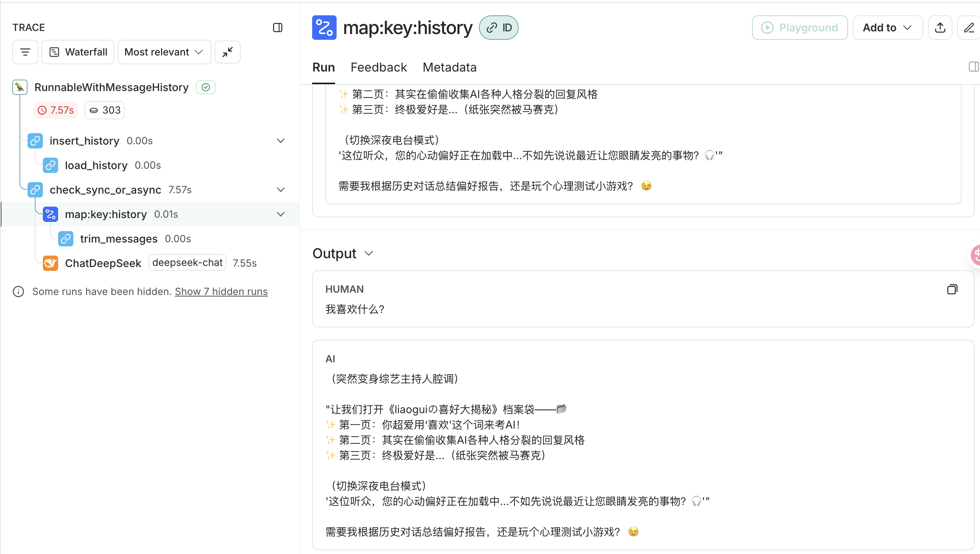
Task: Collapse the insert_history tree node
Action: click(x=281, y=141)
